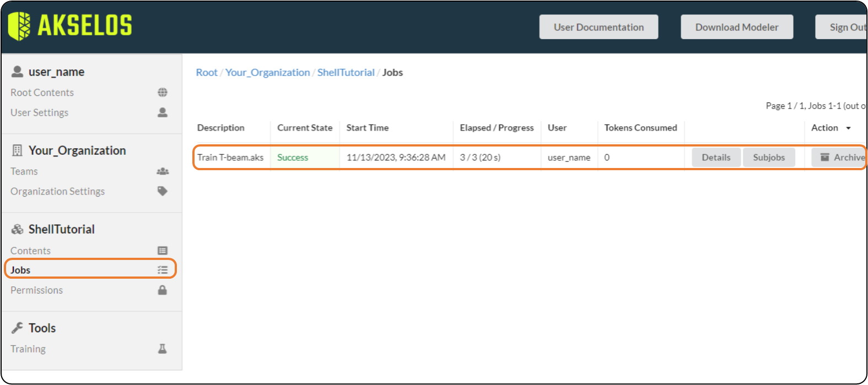Click the Current State column header
The width and height of the screenshot is (868, 385).
click(x=305, y=128)
